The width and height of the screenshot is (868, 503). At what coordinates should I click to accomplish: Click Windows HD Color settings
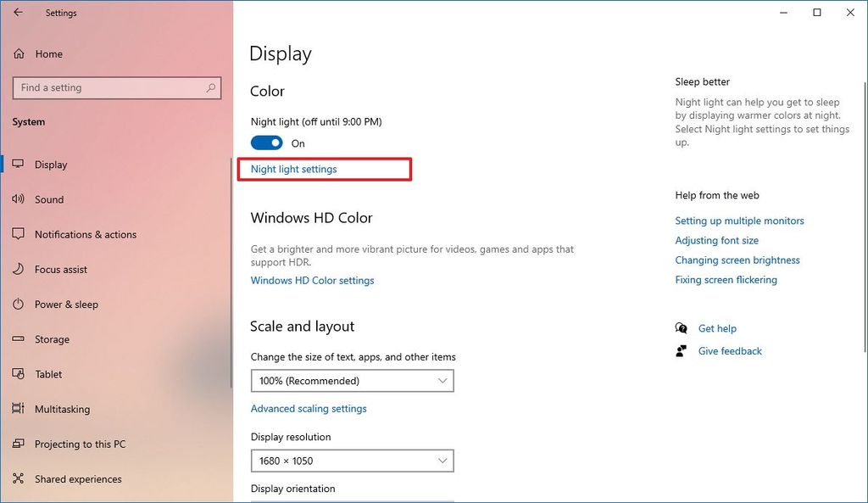311,280
